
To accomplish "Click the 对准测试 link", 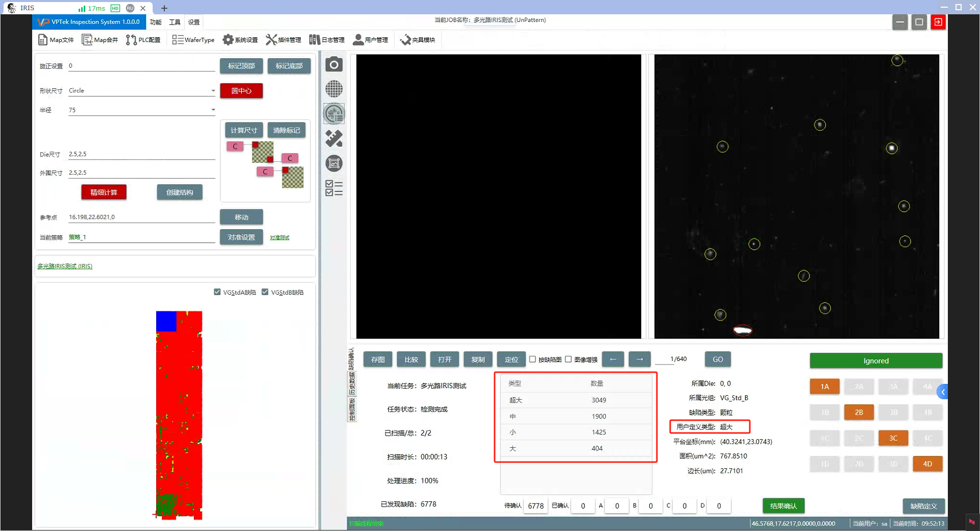I will point(280,237).
